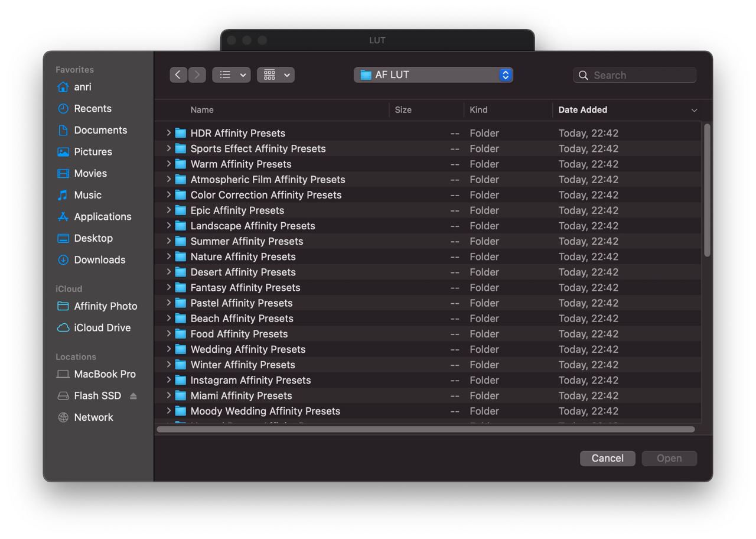Select Moody Wedding Affinity Presets row

coord(429,411)
